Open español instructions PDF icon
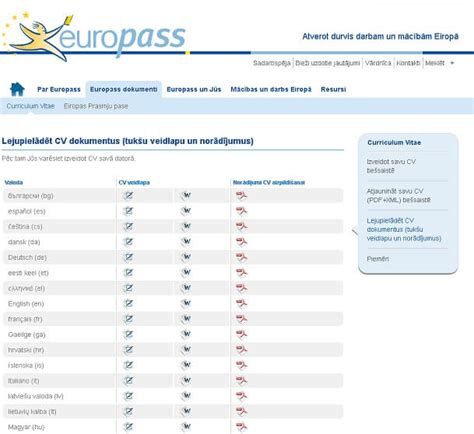Image resolution: width=474 pixels, height=434 pixels. coord(241,211)
